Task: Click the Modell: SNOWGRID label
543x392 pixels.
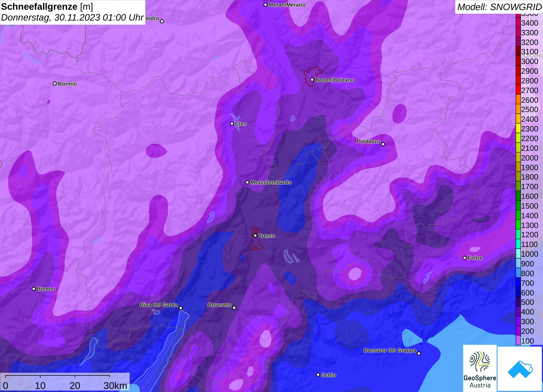Action: click(499, 7)
